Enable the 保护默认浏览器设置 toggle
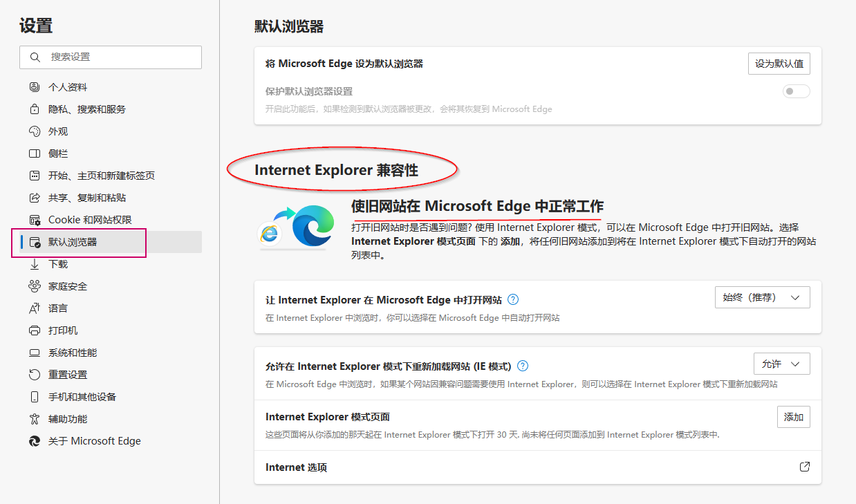This screenshot has width=856, height=504. pyautogui.click(x=796, y=91)
